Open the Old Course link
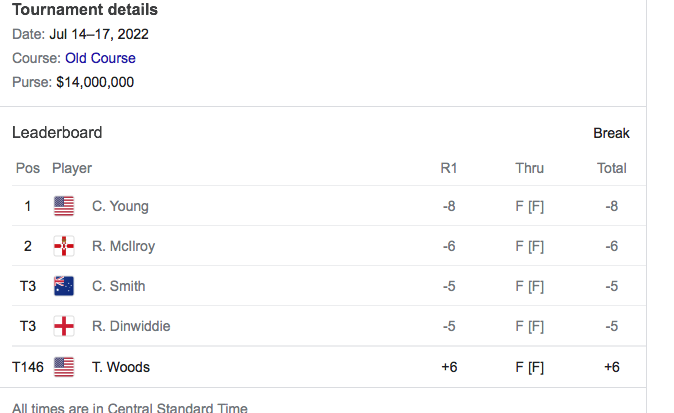This screenshot has height=413, width=674. click(x=100, y=58)
